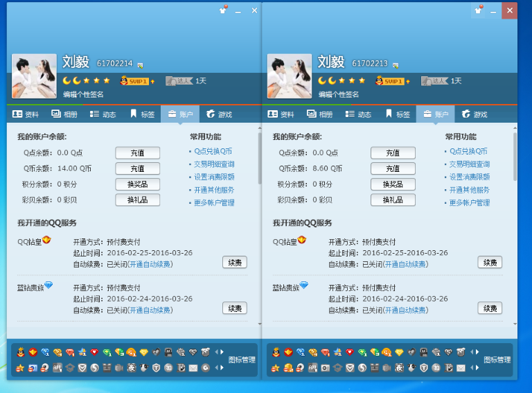This screenshot has height=393, width=532.
Task: Click the plain yellow diamond icon in window 61702213
Action: tap(399, 352)
